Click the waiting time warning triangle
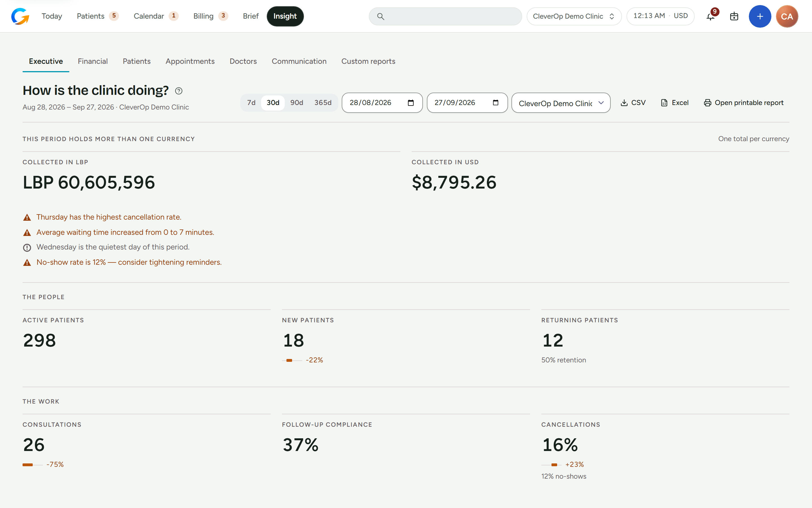Image resolution: width=812 pixels, height=508 pixels. [x=27, y=233]
